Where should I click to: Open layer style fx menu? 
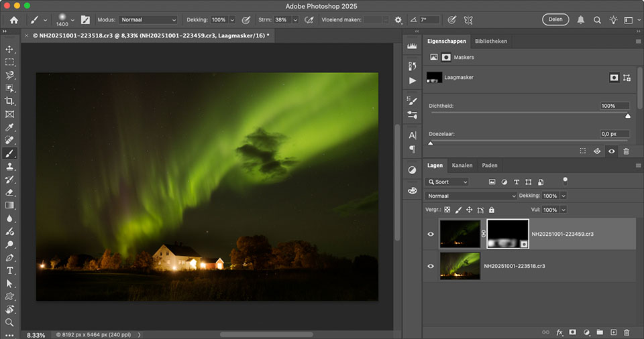click(559, 332)
